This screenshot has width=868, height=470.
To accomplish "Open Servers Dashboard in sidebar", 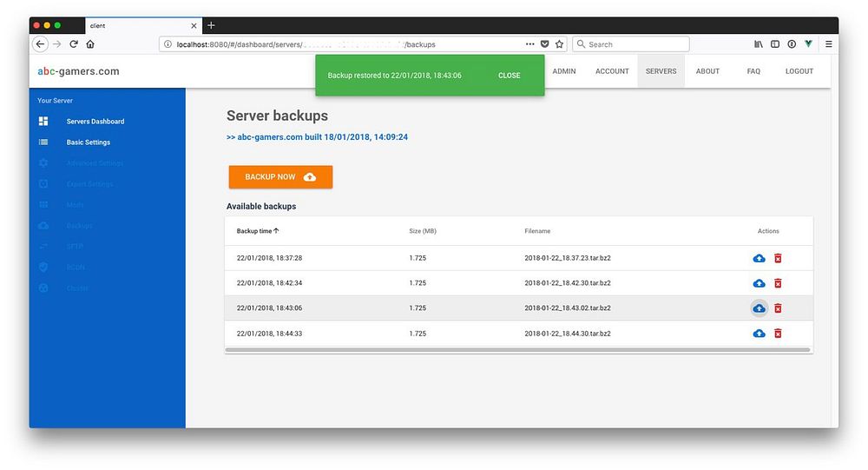I will [x=95, y=121].
